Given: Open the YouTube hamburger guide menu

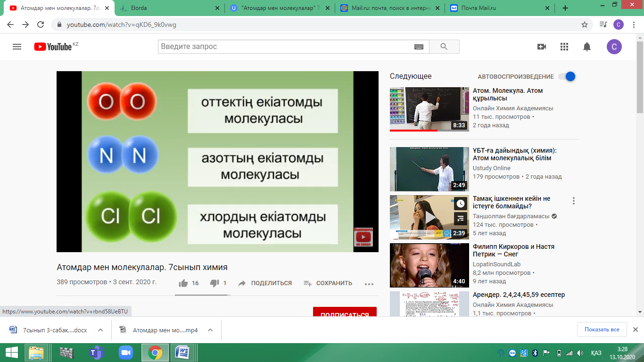Looking at the screenshot, I should click(17, 47).
